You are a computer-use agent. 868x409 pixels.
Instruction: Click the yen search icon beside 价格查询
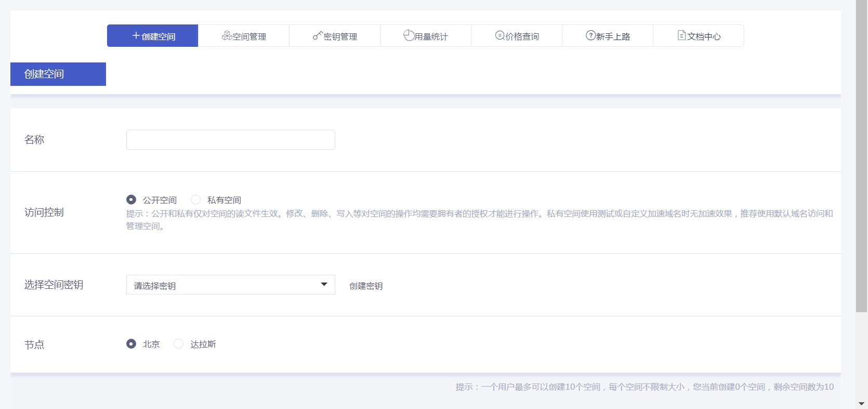500,35
